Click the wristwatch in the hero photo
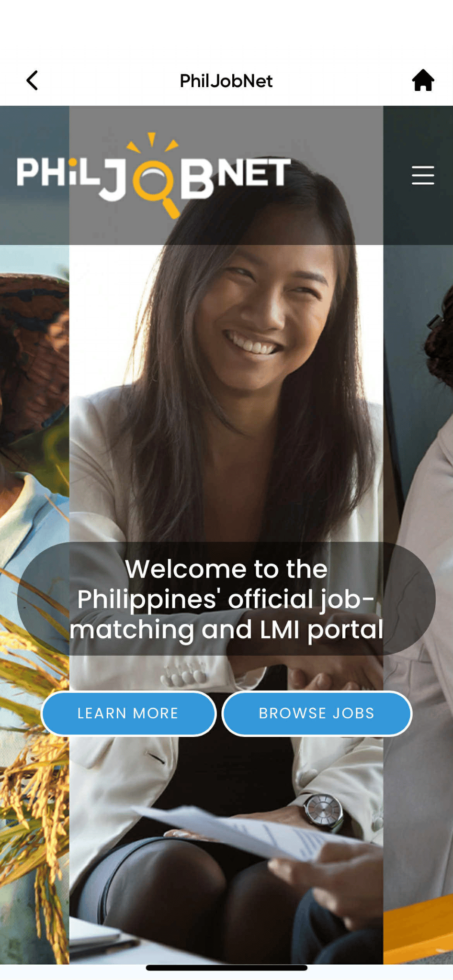 point(324,811)
